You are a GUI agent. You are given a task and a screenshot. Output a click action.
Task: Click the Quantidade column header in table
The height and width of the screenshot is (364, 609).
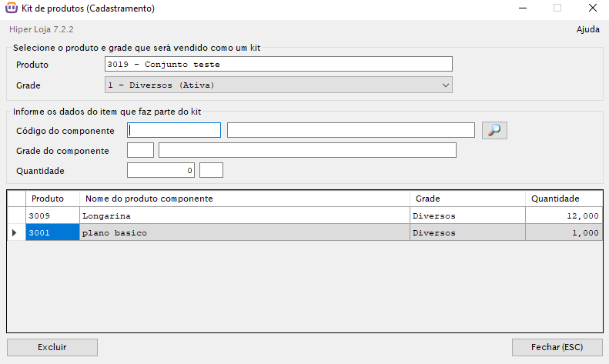[x=564, y=199]
